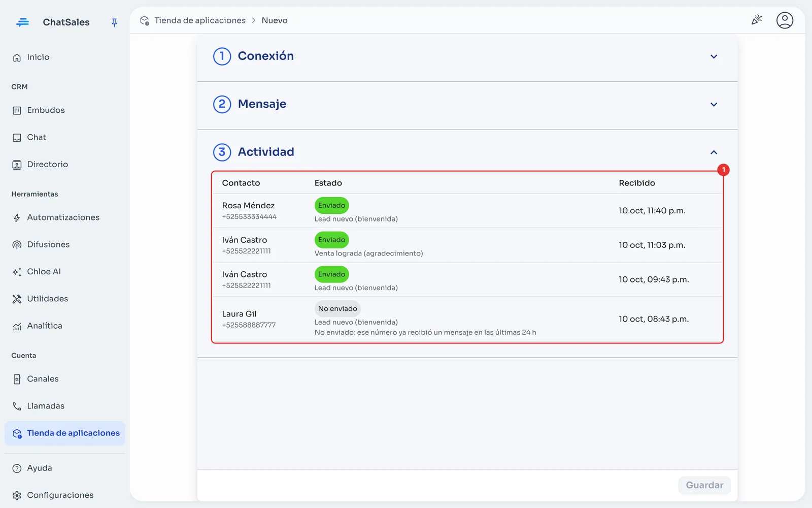
Task: Open the user profile avatar icon
Action: (x=785, y=20)
